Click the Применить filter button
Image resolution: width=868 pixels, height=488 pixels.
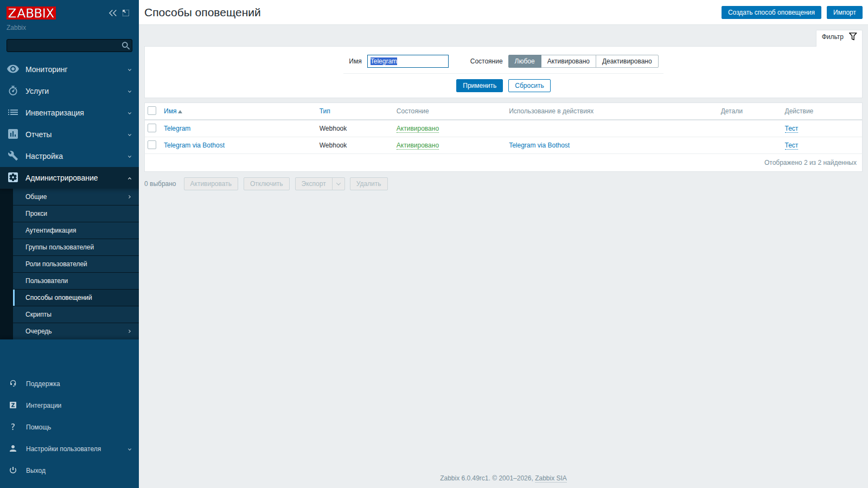(x=480, y=86)
